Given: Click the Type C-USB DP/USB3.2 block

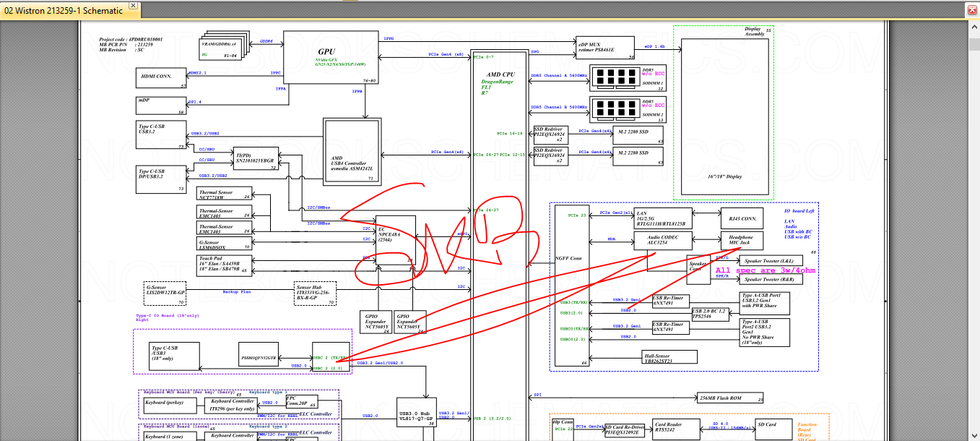Looking at the screenshot, I should (160, 179).
